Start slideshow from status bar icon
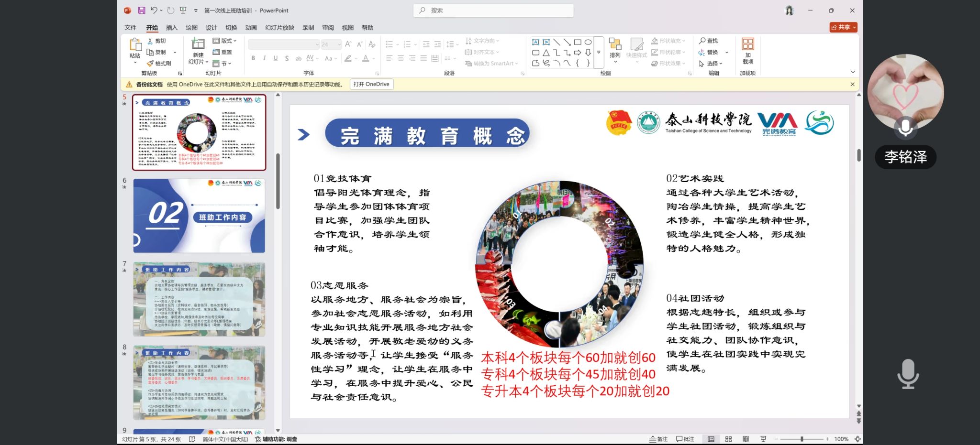 tap(763, 439)
